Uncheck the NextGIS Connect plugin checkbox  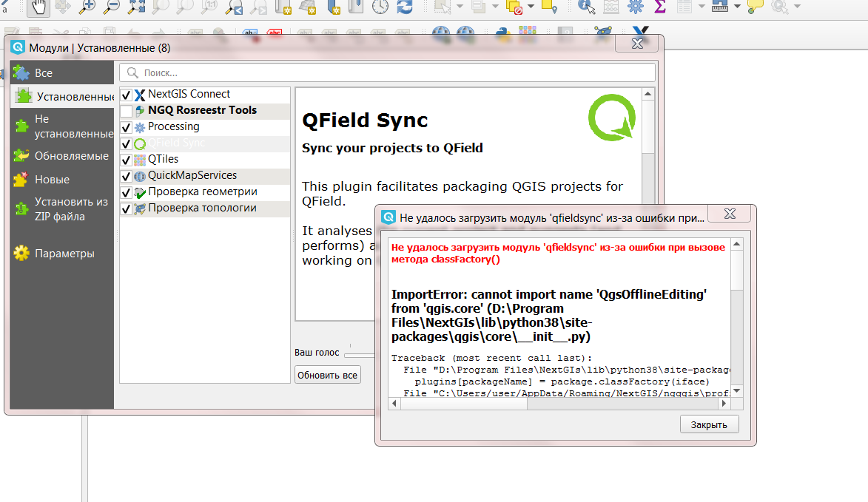point(127,95)
